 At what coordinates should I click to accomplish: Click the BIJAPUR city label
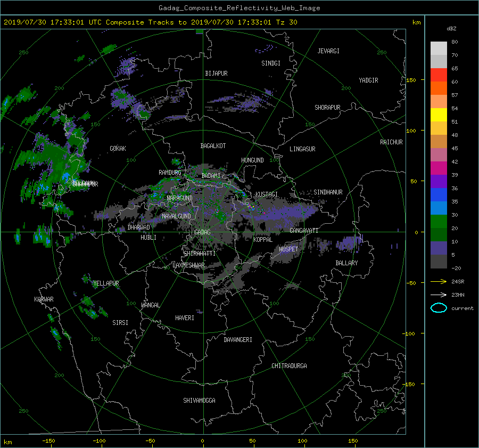(216, 74)
